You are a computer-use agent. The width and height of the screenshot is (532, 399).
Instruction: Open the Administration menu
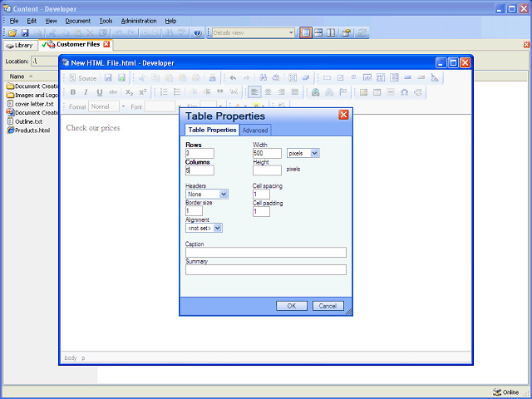139,21
